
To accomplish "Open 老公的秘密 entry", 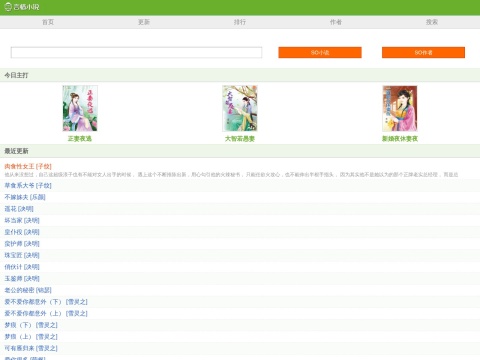I will click(x=28, y=290).
